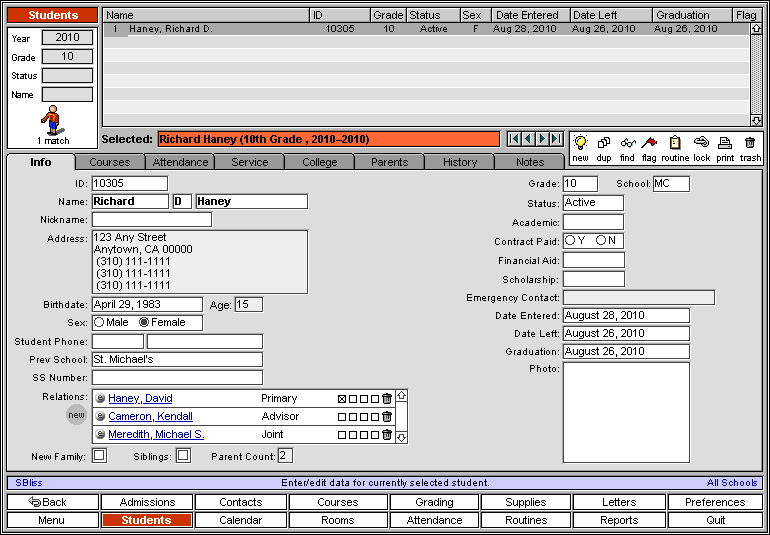Click the Back button
The width and height of the screenshot is (770, 535).
pyautogui.click(x=53, y=502)
